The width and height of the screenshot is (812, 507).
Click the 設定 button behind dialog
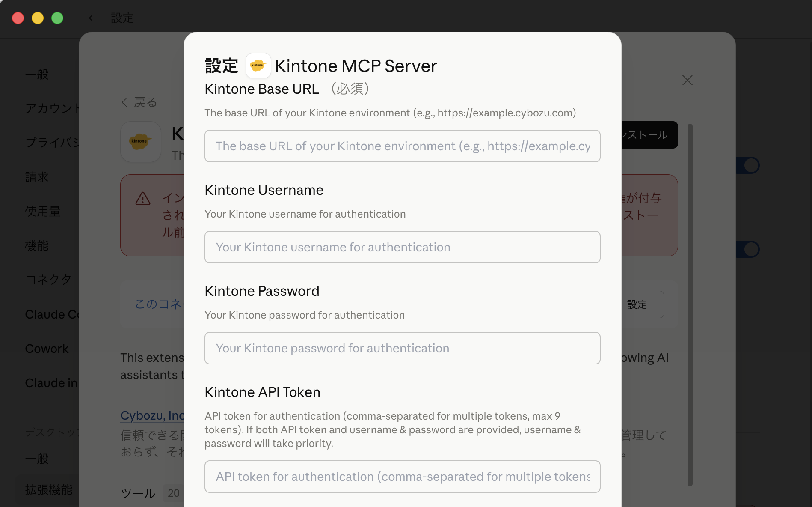point(643,304)
